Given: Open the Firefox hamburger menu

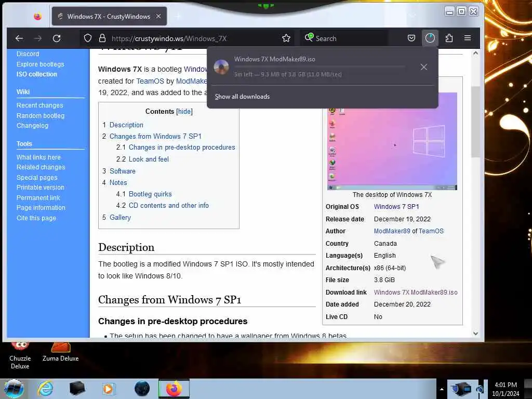Looking at the screenshot, I should click(468, 38).
